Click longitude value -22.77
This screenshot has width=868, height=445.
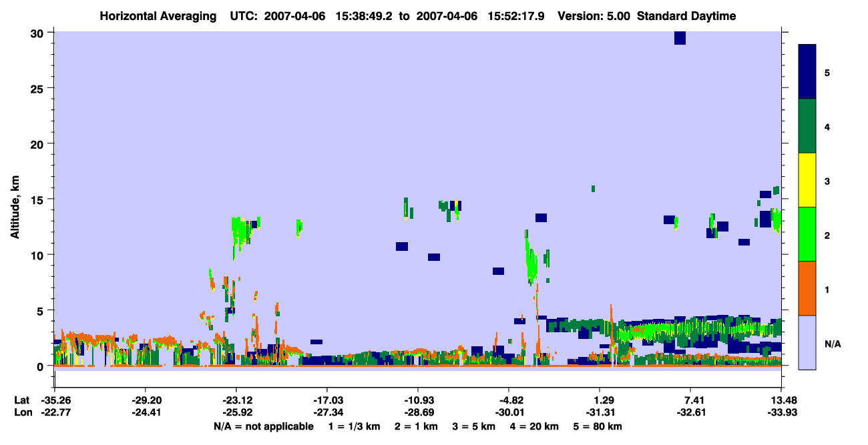pos(56,412)
